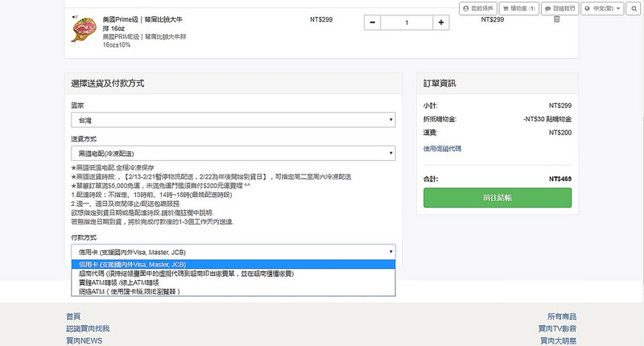Open the 購物車 shopping cart

(x=518, y=8)
